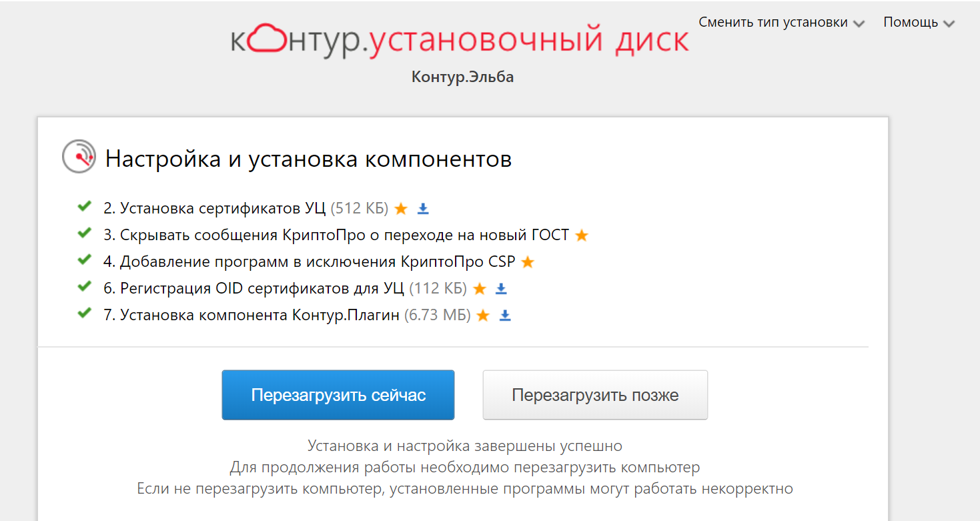The width and height of the screenshot is (980, 521).
Task: Download OID сертификатов via blue arrow icon
Action: [x=501, y=289]
